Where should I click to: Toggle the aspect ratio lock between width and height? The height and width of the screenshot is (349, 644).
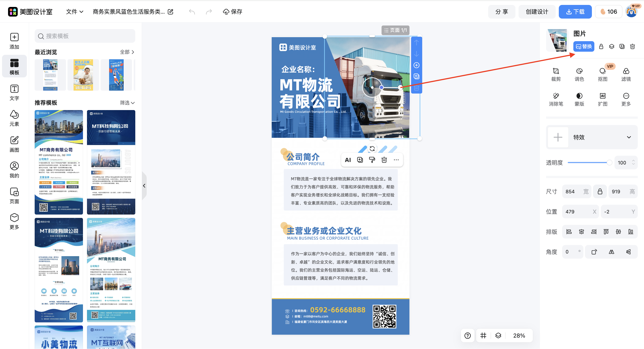pos(600,191)
